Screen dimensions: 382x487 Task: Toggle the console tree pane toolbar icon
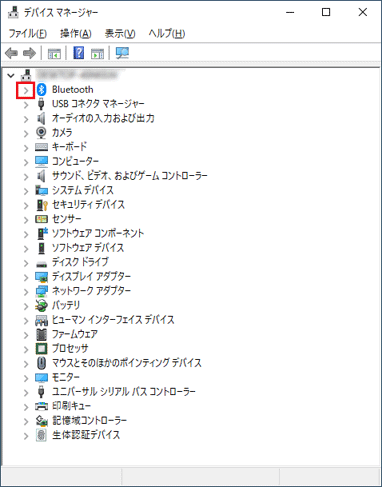pyautogui.click(x=54, y=53)
